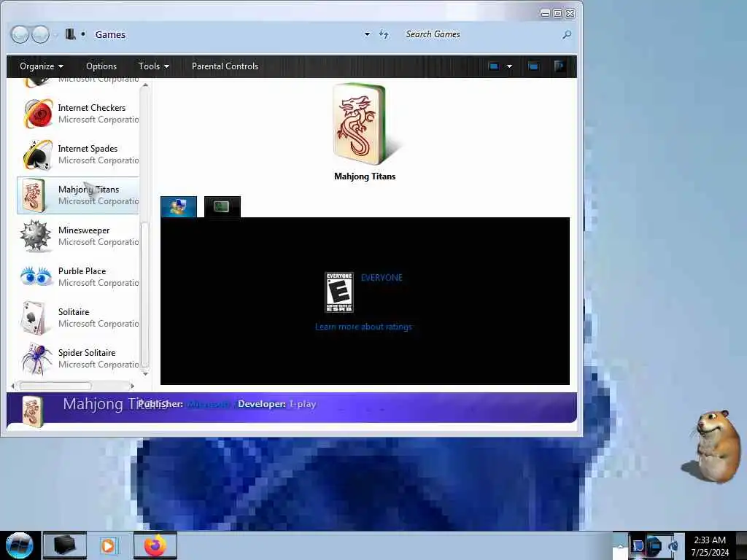Viewport: 747px width, 560px height.
Task: Click the 'Mahjong Titans' caption under the preview
Action: coord(365,176)
